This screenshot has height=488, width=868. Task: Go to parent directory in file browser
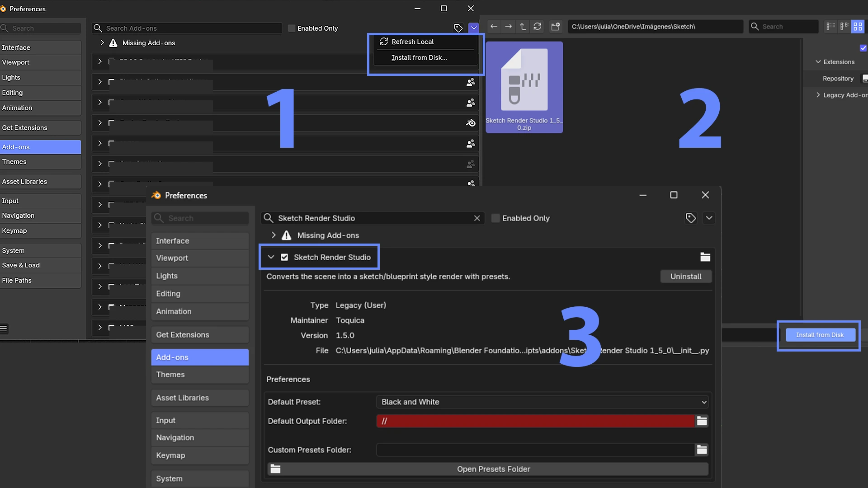(523, 27)
